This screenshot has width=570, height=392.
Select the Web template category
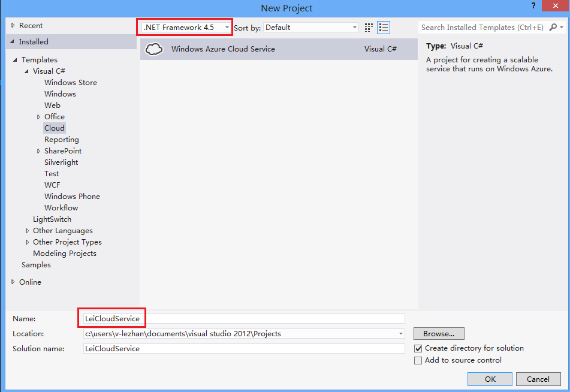pos(52,105)
